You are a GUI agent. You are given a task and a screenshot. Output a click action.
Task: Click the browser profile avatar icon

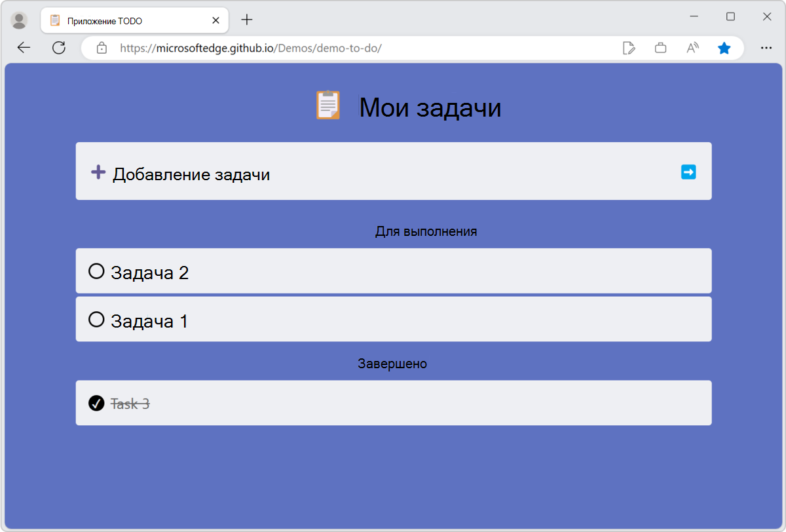click(20, 20)
